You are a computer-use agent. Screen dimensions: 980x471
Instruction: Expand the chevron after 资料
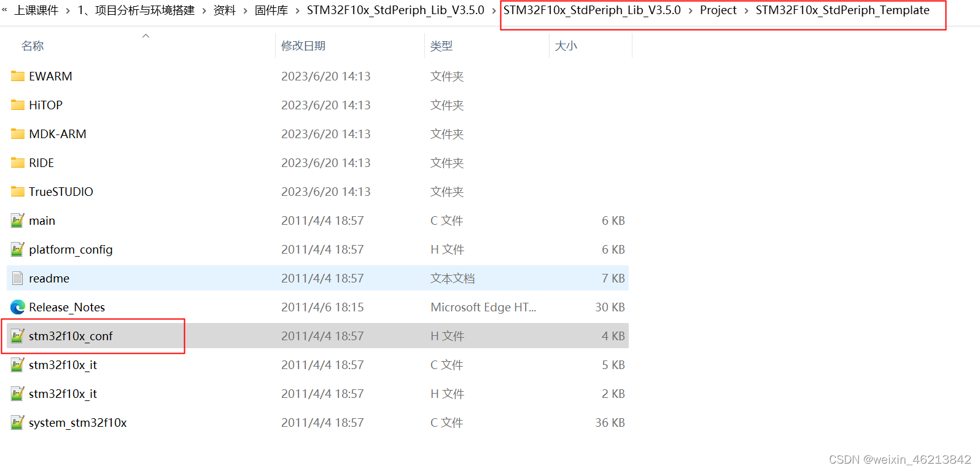click(x=246, y=10)
